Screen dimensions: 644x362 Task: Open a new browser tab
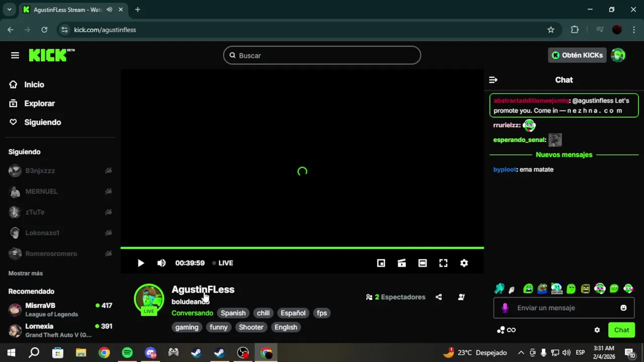[137, 10]
